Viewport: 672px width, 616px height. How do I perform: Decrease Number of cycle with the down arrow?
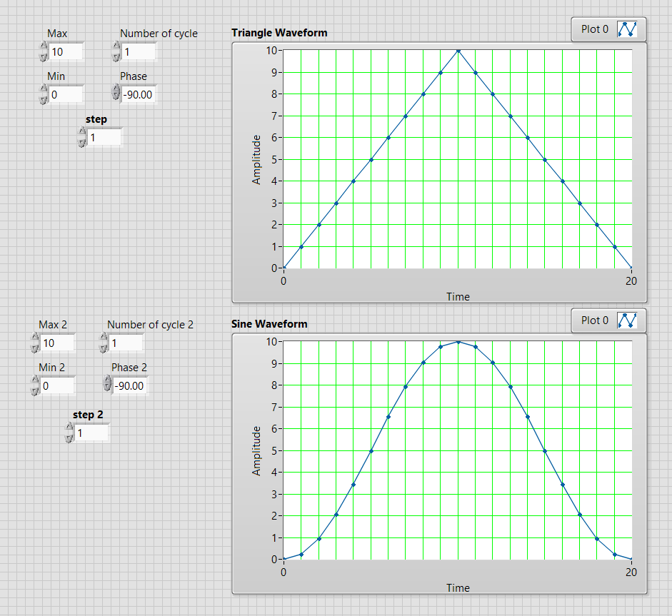(x=116, y=56)
